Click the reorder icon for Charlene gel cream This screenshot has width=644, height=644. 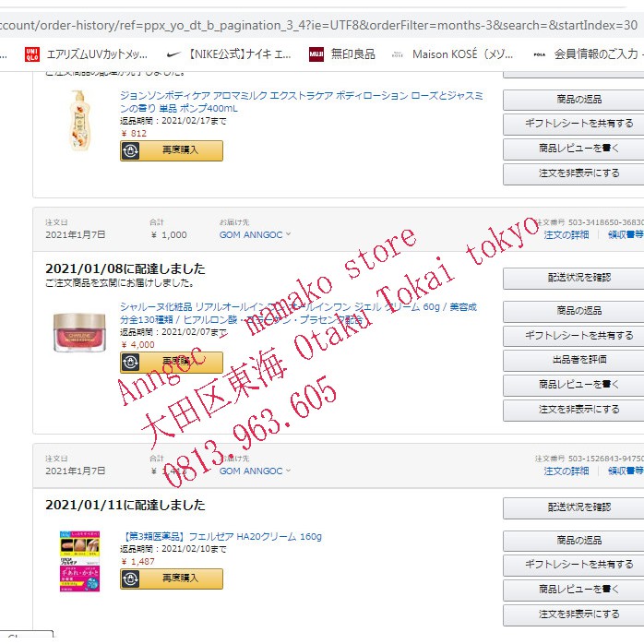(131, 362)
